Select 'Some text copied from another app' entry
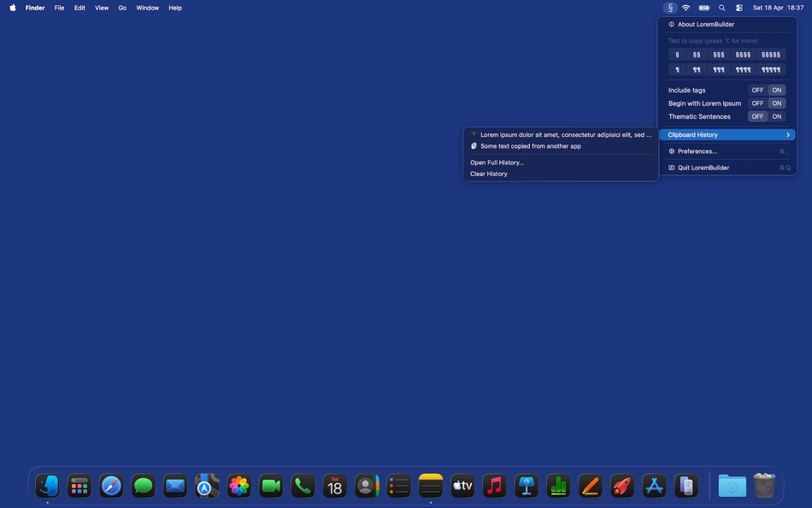The height and width of the screenshot is (508, 812). [x=561, y=146]
